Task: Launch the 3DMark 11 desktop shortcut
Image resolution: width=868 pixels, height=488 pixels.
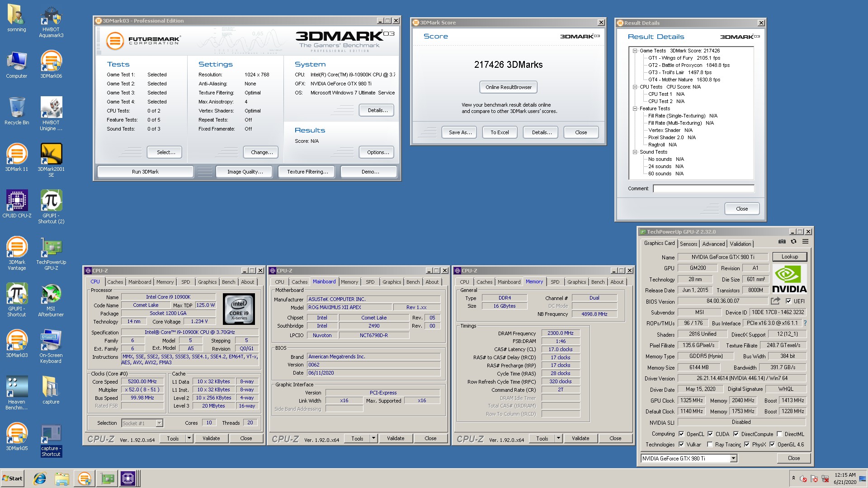Action: pos(17,157)
